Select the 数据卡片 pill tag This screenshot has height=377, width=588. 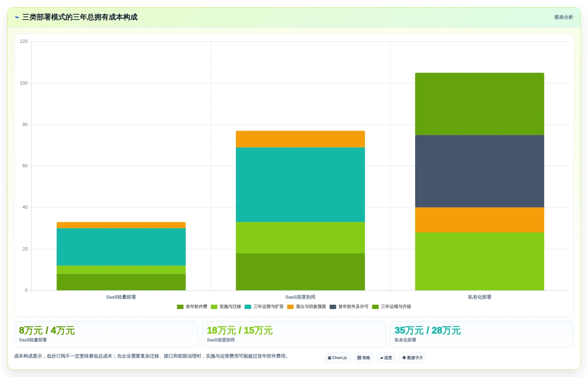coord(413,358)
